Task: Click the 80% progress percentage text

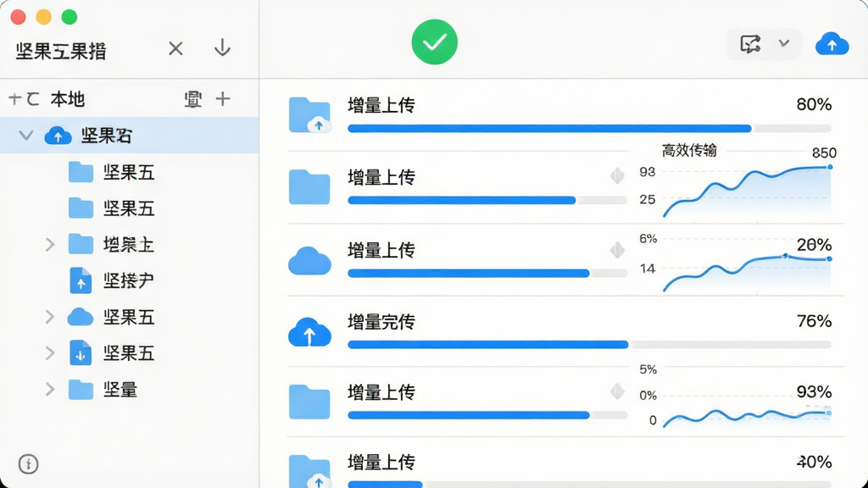Action: point(814,104)
